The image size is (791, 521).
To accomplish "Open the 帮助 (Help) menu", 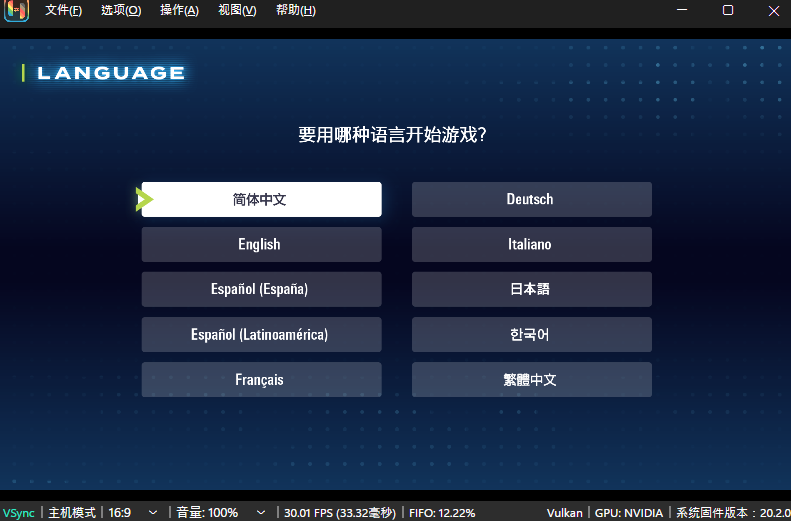I will (x=295, y=11).
